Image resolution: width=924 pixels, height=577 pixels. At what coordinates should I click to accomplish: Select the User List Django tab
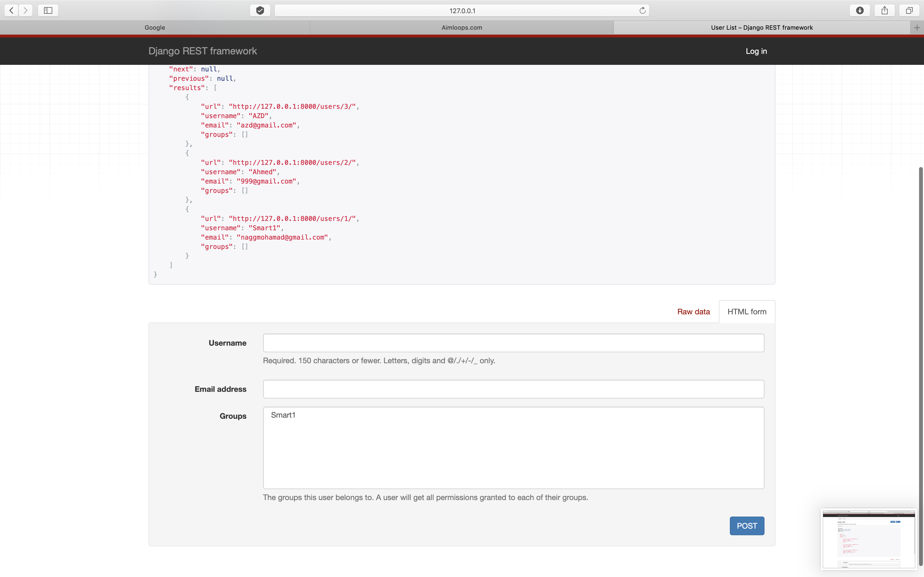click(x=762, y=27)
